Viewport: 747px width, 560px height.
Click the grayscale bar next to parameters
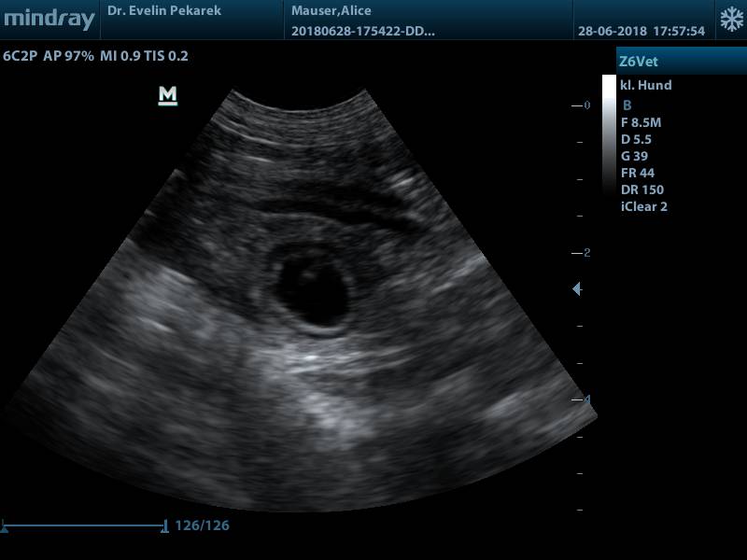(609, 134)
